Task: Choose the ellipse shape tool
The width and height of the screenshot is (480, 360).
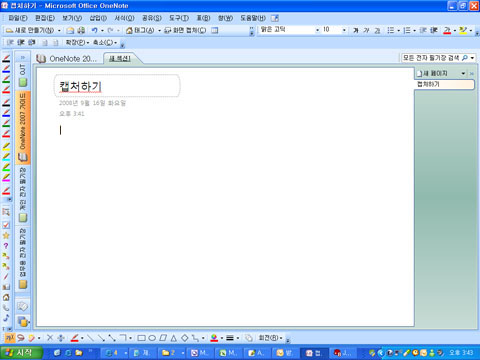Action: [x=152, y=338]
